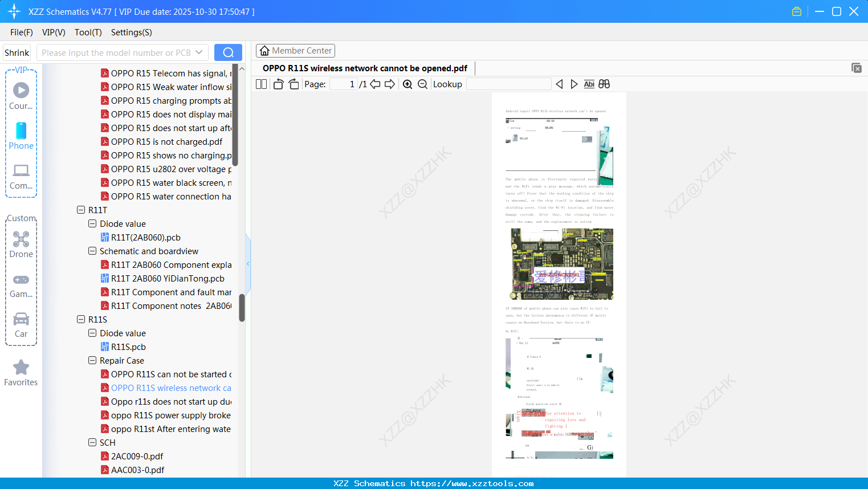Screen dimensions: 868x489
Task: Open the model number dropdown arrow
Action: point(199,52)
